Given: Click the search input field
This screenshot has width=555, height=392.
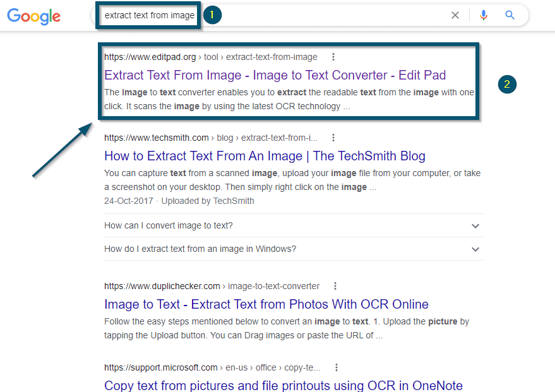Looking at the screenshot, I should click(316, 16).
